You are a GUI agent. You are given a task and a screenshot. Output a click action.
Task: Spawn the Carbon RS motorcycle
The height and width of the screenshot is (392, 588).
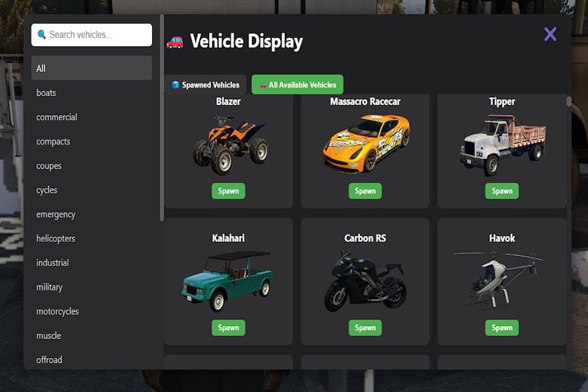[x=365, y=327]
